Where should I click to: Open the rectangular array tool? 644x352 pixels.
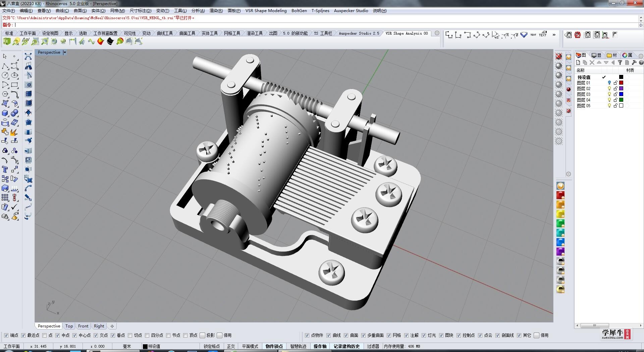[5, 197]
